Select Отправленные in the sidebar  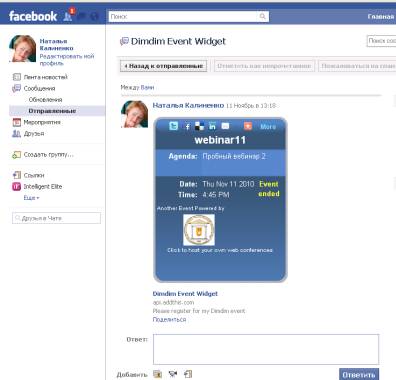click(x=52, y=111)
